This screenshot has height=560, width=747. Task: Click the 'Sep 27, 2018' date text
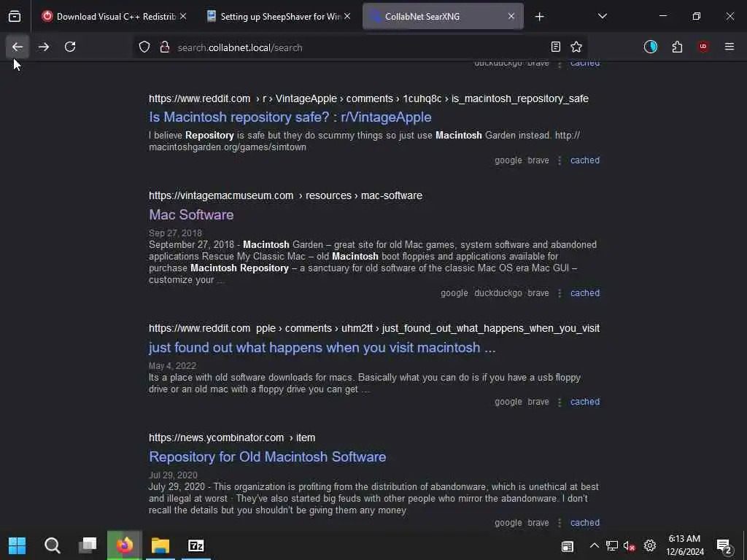point(175,233)
